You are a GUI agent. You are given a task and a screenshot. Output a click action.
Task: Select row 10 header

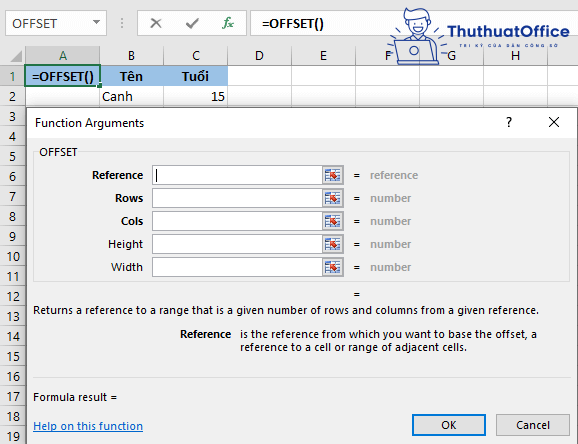point(13,256)
